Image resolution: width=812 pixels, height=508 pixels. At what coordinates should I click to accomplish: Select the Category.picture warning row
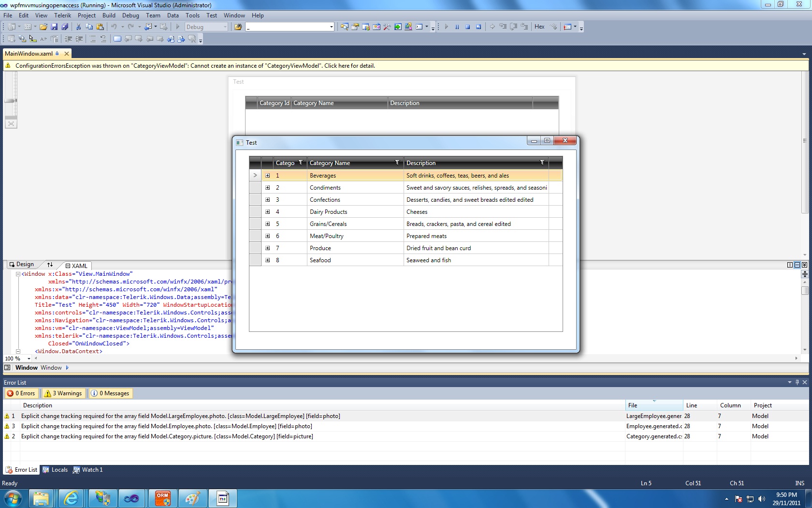click(406, 436)
